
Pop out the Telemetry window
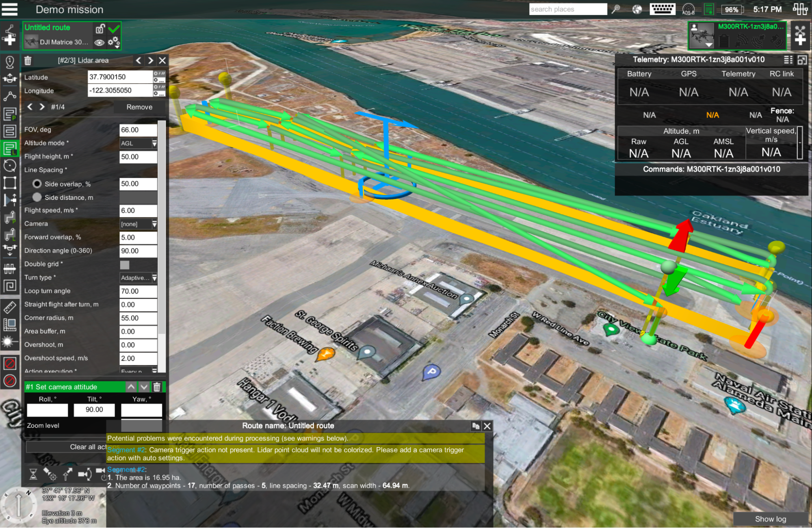(x=802, y=60)
